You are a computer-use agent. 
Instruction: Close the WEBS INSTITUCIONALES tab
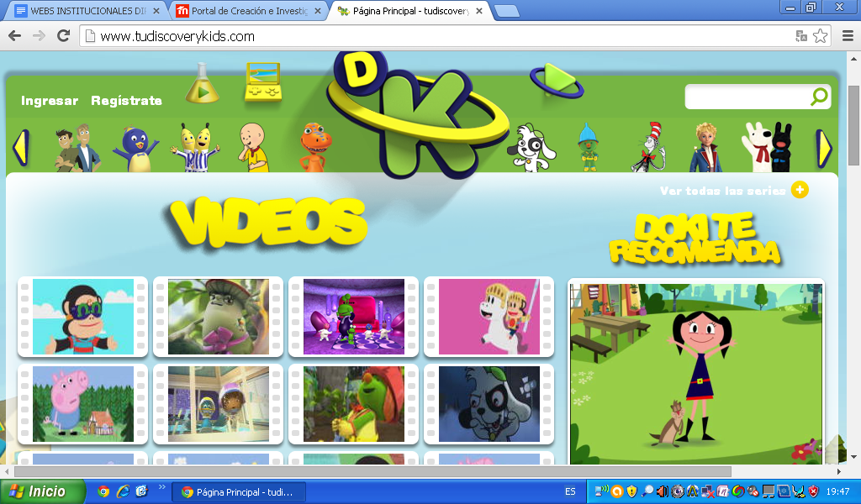pos(156,10)
